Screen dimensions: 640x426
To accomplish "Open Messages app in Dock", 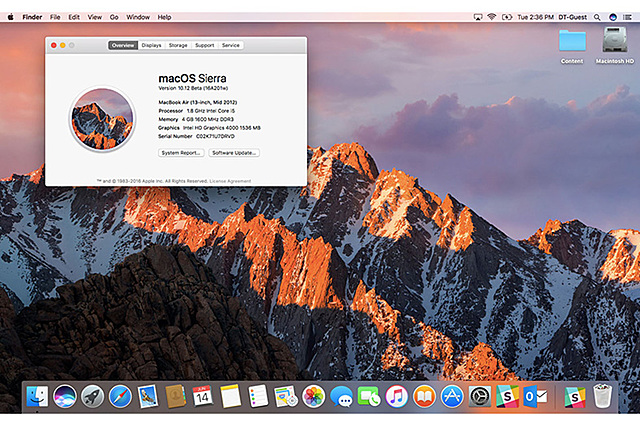I will click(x=341, y=396).
